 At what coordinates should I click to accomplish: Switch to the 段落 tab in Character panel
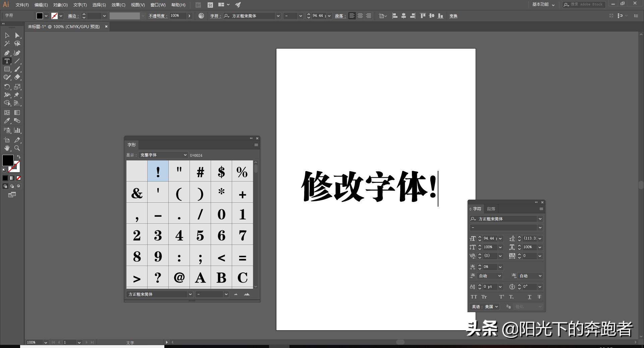[491, 209]
